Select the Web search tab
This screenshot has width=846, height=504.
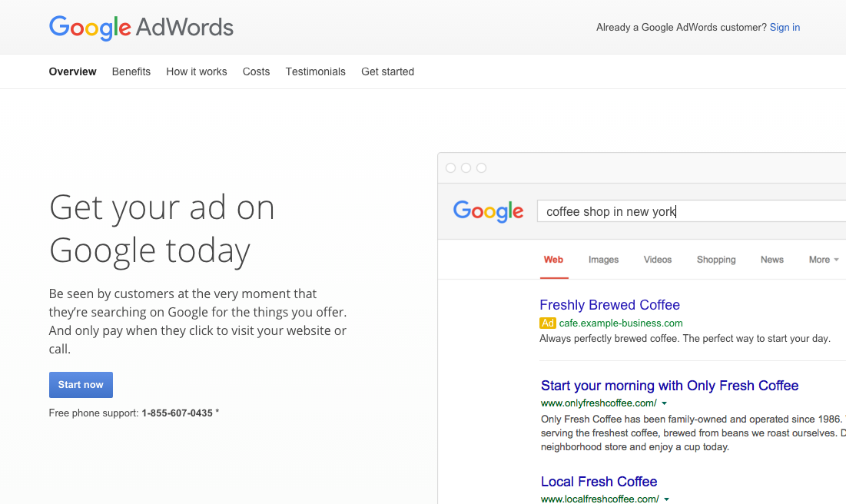553,260
